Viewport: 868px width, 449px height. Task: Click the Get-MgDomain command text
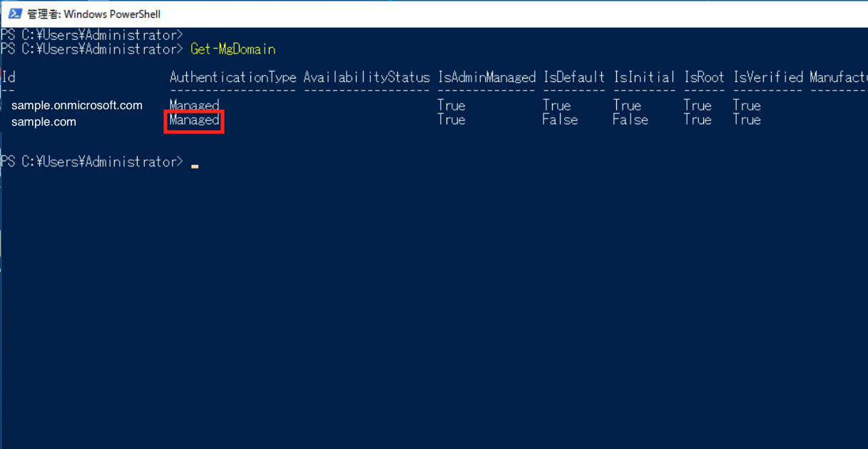point(233,49)
